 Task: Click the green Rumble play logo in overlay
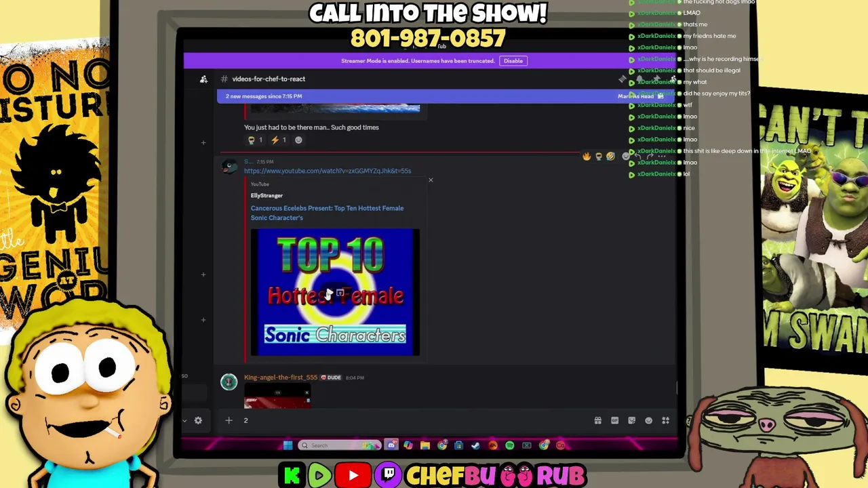[x=319, y=475]
